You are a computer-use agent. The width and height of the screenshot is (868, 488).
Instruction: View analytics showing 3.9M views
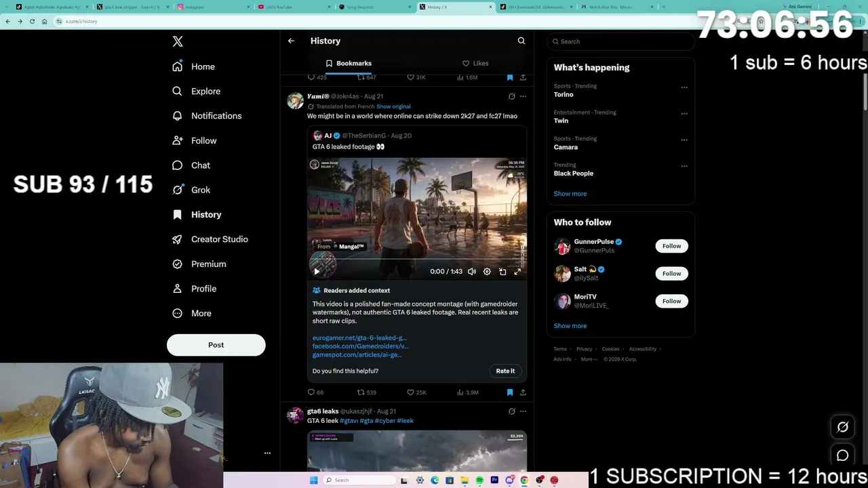468,392
